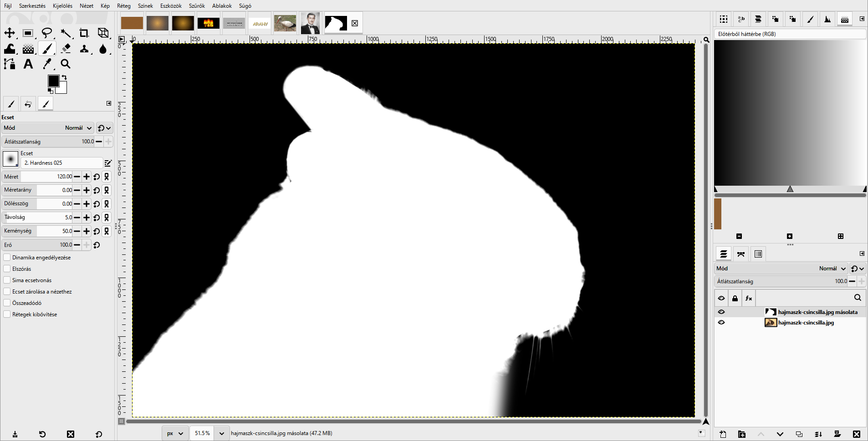The width and height of the screenshot is (868, 441).
Task: Click the black foreground color swatch
Action: point(53,81)
